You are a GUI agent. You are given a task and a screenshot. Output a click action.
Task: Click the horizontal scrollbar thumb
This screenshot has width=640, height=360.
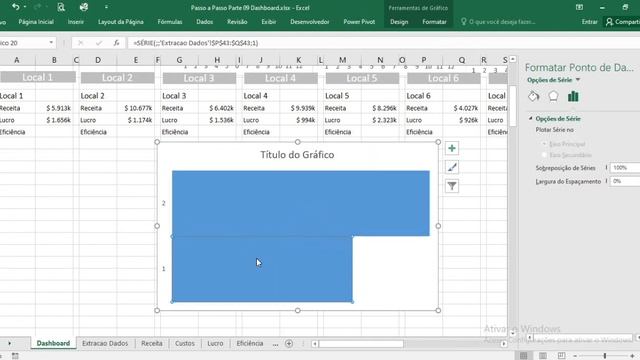pos(361,344)
